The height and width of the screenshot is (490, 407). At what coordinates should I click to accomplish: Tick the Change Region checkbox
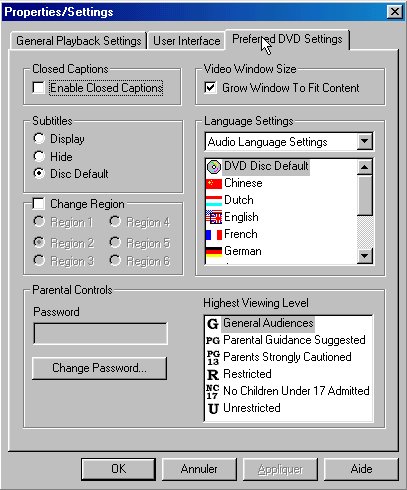click(x=38, y=203)
